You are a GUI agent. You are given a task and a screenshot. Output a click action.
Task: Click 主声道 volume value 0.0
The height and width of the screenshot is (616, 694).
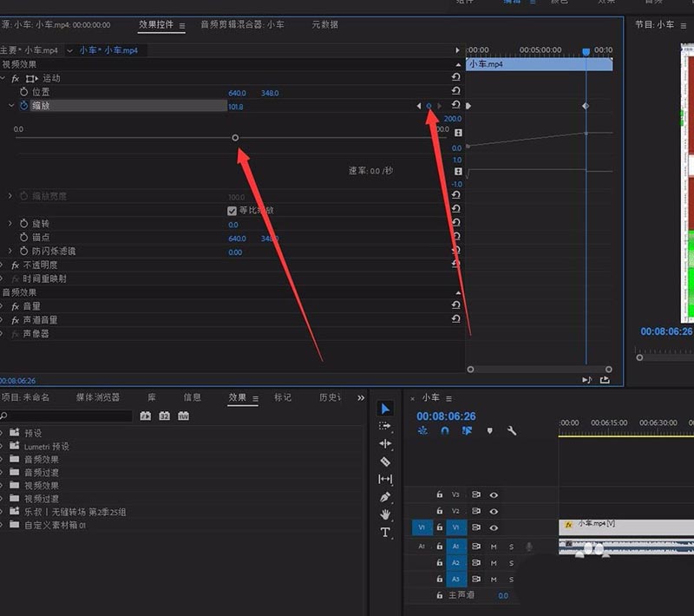click(x=503, y=596)
